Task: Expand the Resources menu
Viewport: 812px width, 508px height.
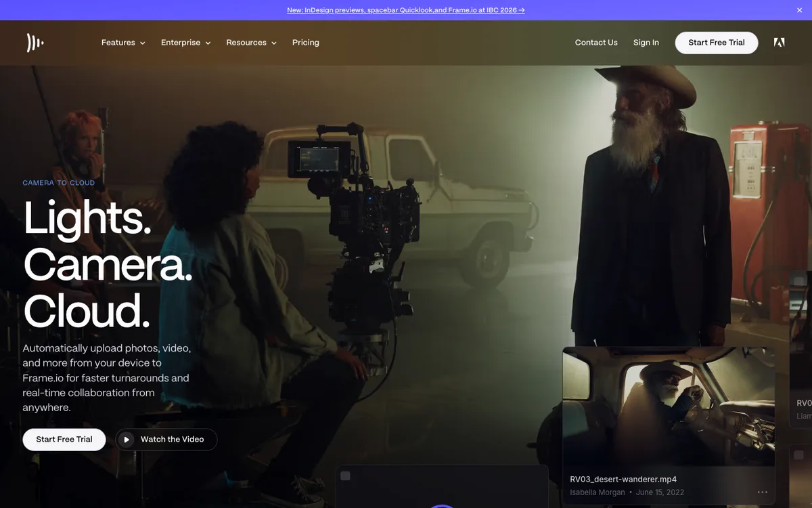Action: click(x=252, y=43)
